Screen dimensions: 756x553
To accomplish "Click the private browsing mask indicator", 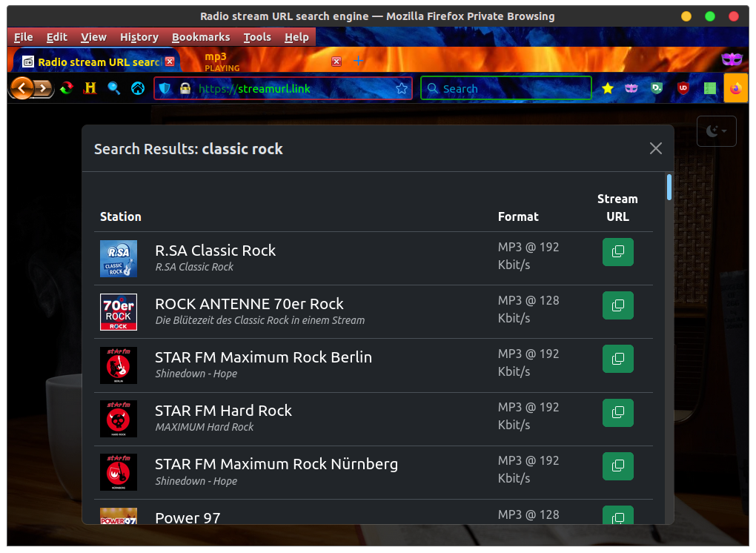I will pos(732,59).
